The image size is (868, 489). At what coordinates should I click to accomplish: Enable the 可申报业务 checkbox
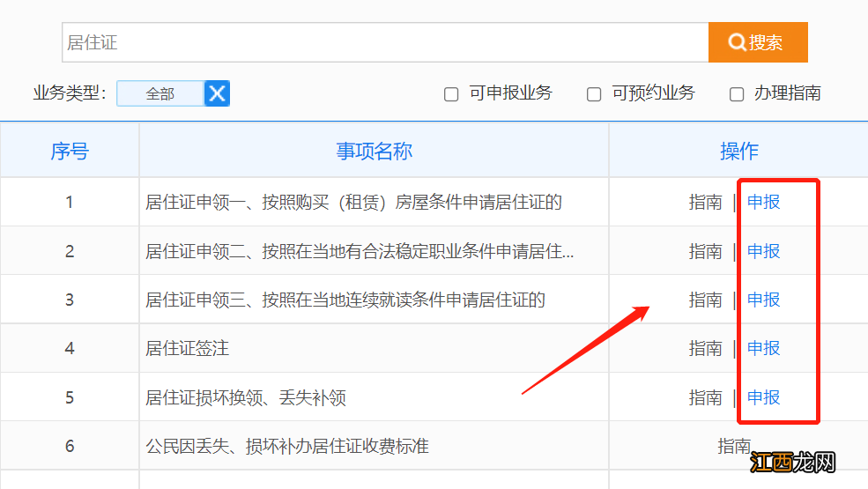pos(451,94)
